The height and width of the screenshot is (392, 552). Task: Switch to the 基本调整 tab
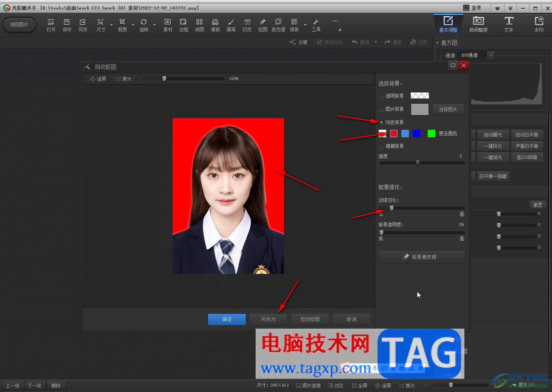tap(448, 24)
